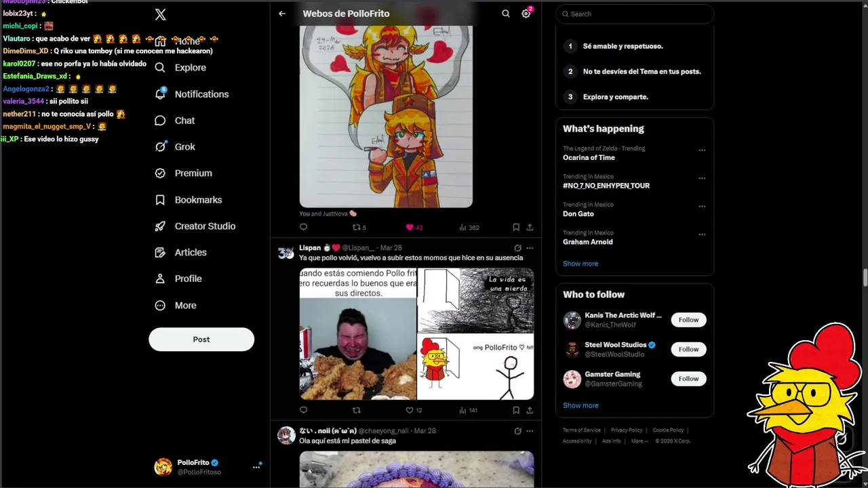Open more options for Graham Arnold trend
Viewport: 868px width, 488px height.
click(702, 235)
